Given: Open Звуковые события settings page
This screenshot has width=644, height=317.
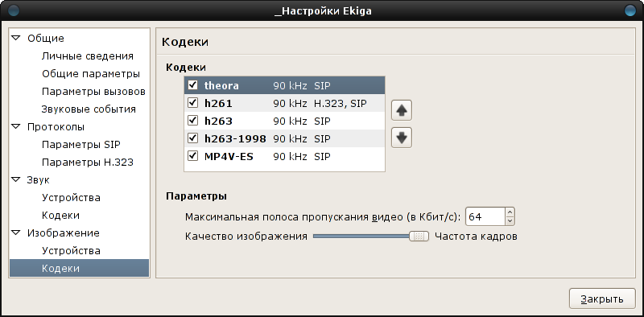Looking at the screenshot, I should pos(89,109).
